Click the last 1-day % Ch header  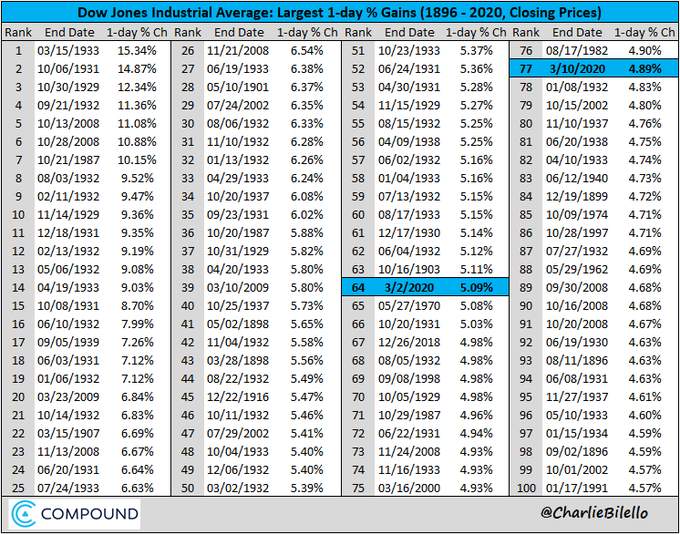644,33
